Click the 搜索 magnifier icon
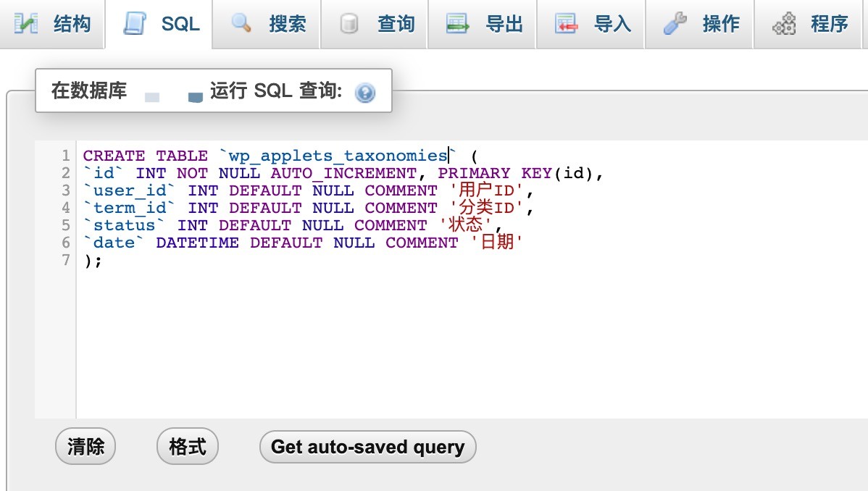The image size is (868, 491). pos(241,23)
